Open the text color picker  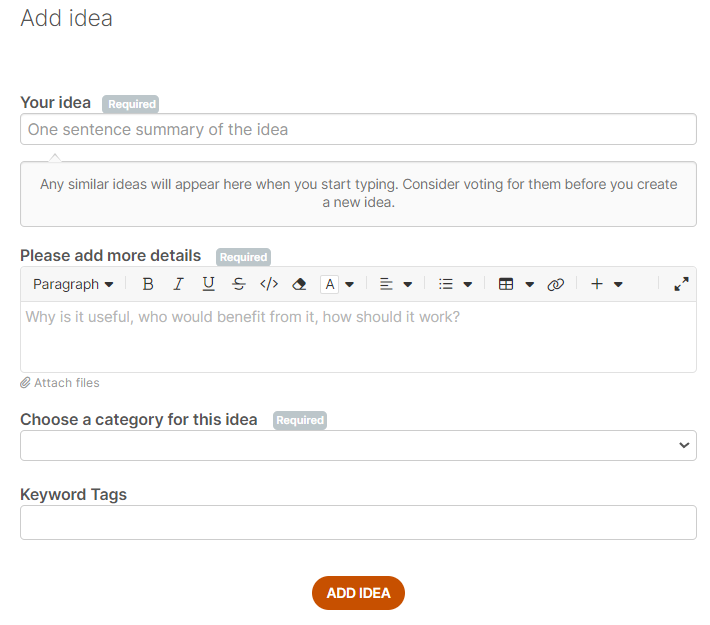click(x=338, y=284)
